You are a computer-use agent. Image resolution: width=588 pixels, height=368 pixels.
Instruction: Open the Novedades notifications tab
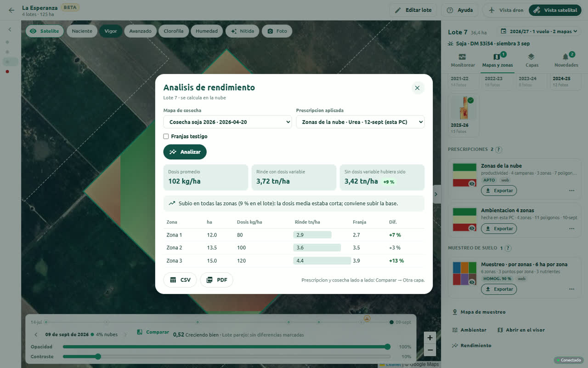tap(566, 60)
